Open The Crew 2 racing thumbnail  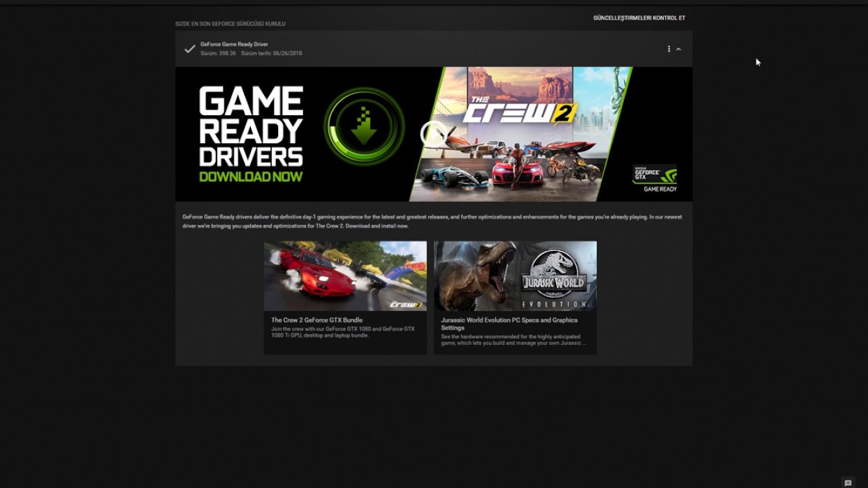click(345, 276)
